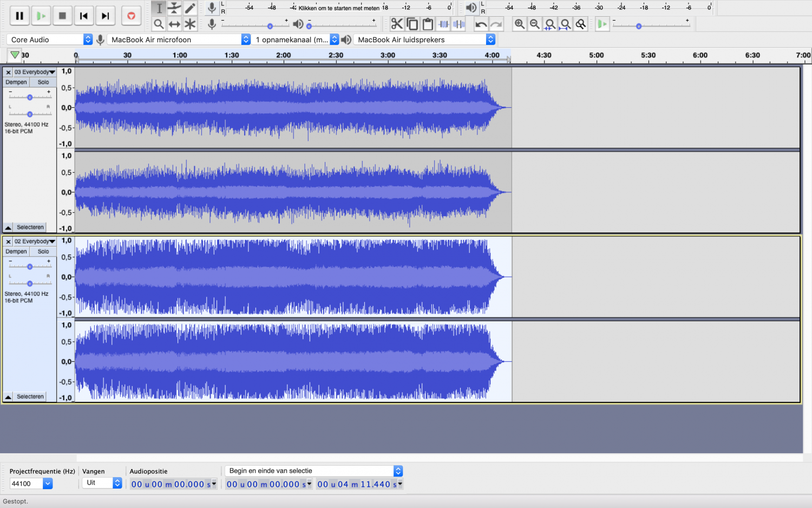Click the Stop transport button
Viewport: 812px width, 508px height.
tap(62, 16)
